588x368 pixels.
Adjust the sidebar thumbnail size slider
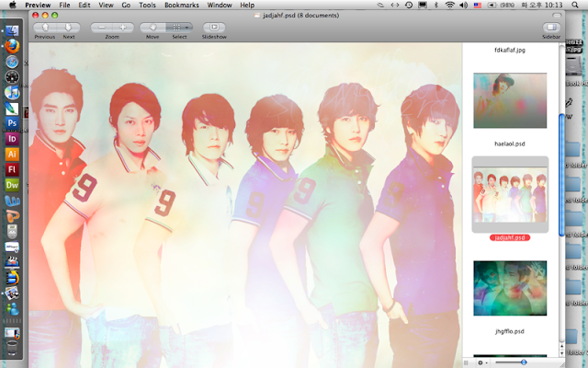[x=524, y=362]
